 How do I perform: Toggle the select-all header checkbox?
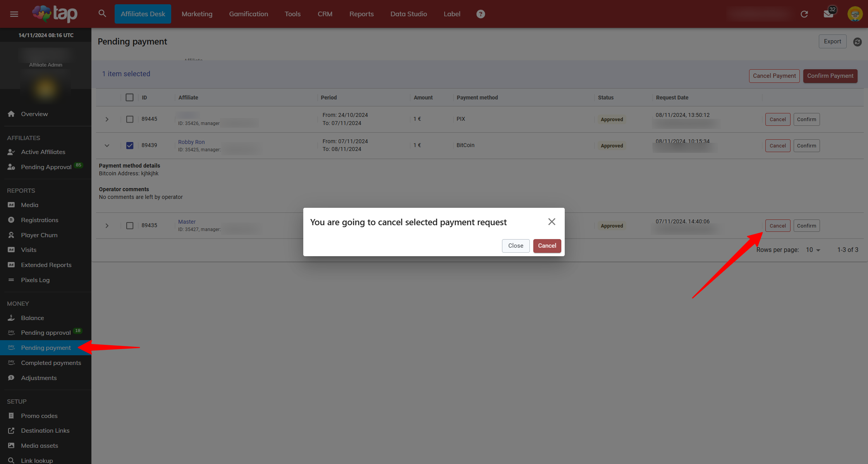(x=129, y=98)
